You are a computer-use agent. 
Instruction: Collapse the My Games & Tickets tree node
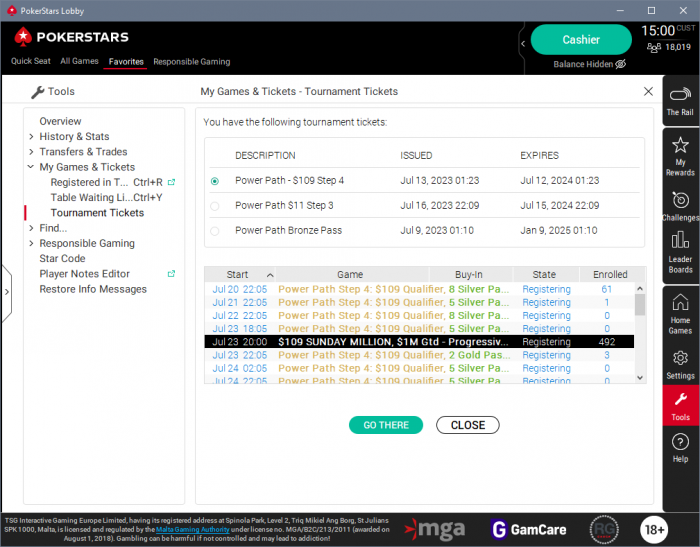[31, 167]
